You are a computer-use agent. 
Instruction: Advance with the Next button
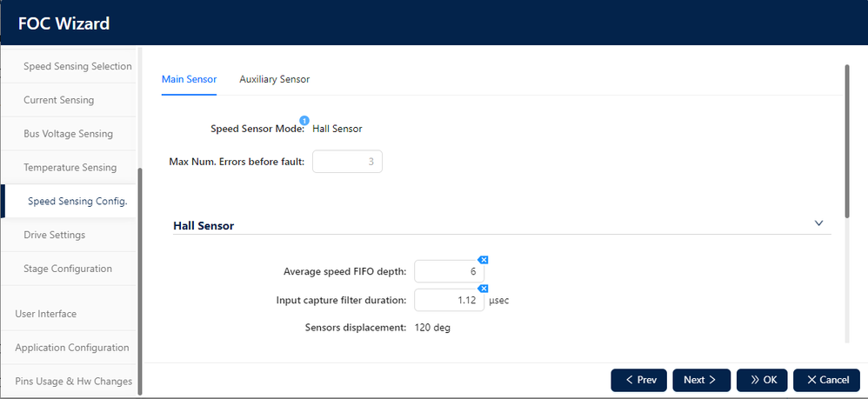pyautogui.click(x=700, y=380)
